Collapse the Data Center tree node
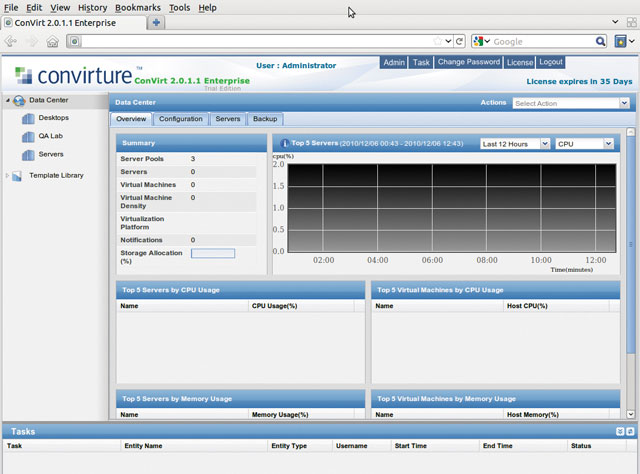640x474 pixels. pyautogui.click(x=8, y=100)
